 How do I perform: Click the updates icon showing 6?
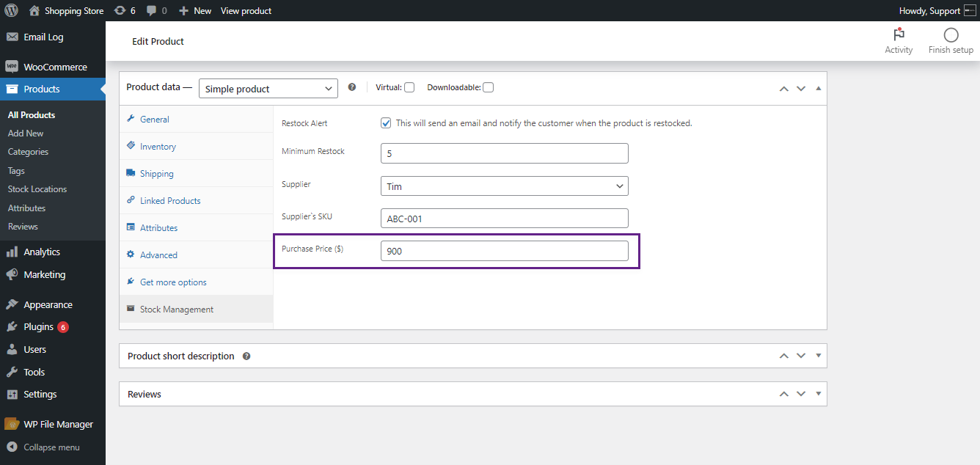(120, 11)
